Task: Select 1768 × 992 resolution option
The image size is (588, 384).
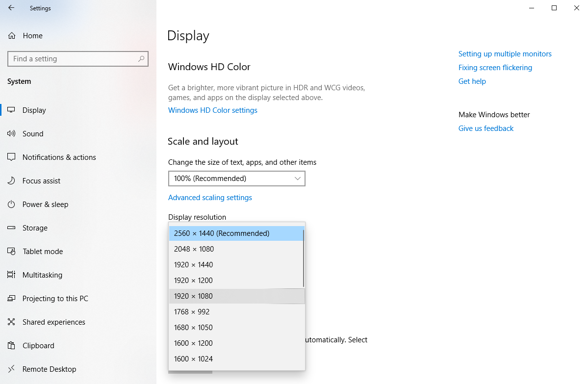Action: 237,312
